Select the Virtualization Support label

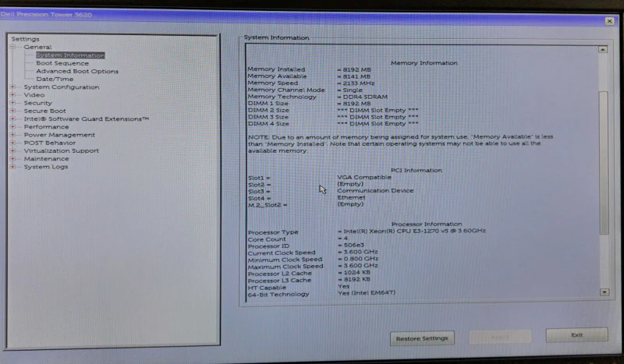point(62,150)
